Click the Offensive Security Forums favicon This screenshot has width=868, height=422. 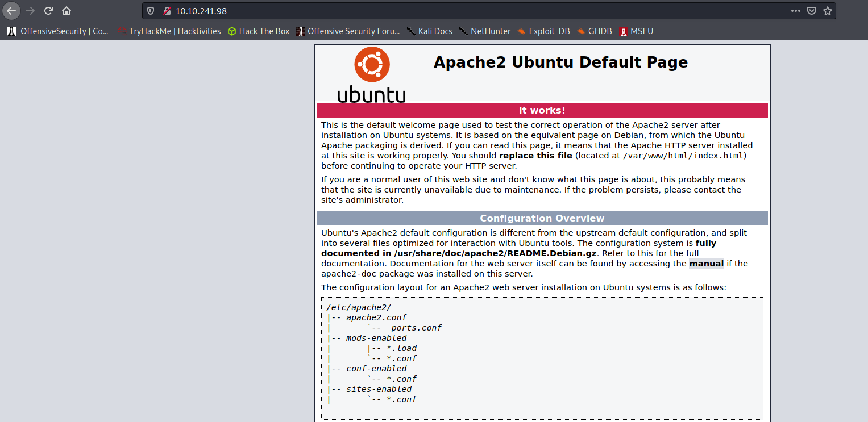click(x=300, y=31)
